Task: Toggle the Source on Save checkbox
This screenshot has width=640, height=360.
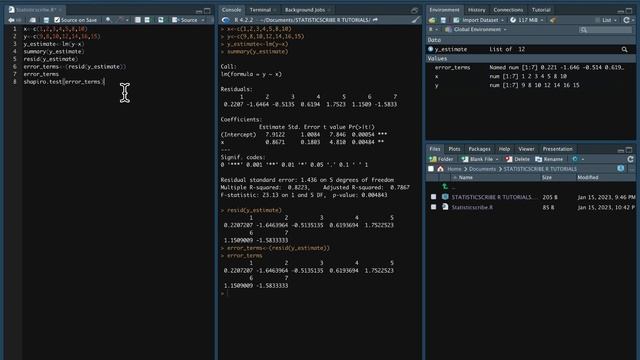Action: tap(57, 20)
